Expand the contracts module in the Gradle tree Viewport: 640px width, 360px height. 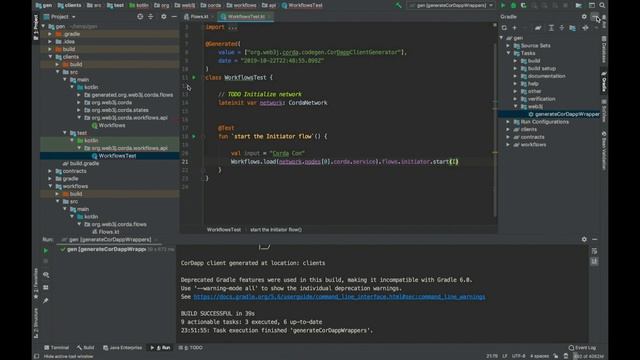click(x=508, y=137)
